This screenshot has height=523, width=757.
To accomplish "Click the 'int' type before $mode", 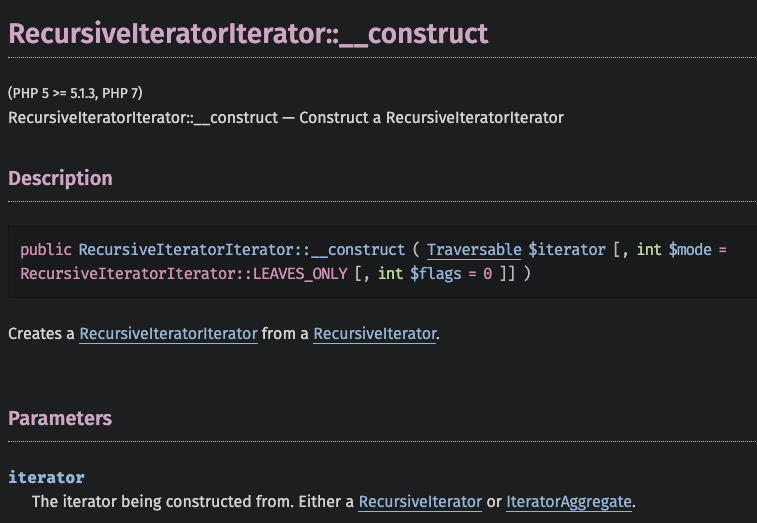I will coord(649,249).
